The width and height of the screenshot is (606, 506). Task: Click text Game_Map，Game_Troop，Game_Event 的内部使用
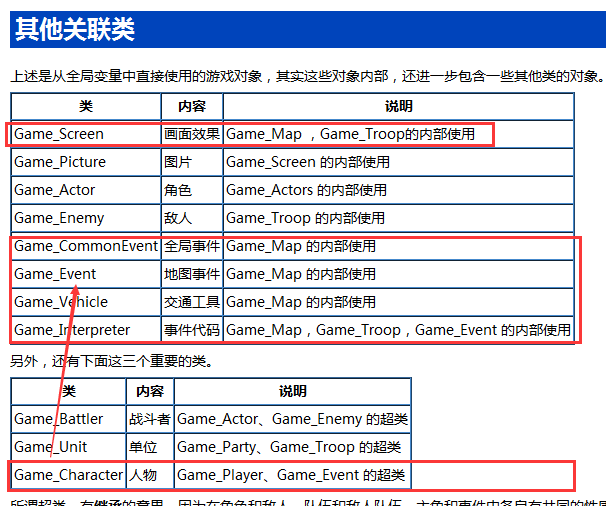point(398,330)
